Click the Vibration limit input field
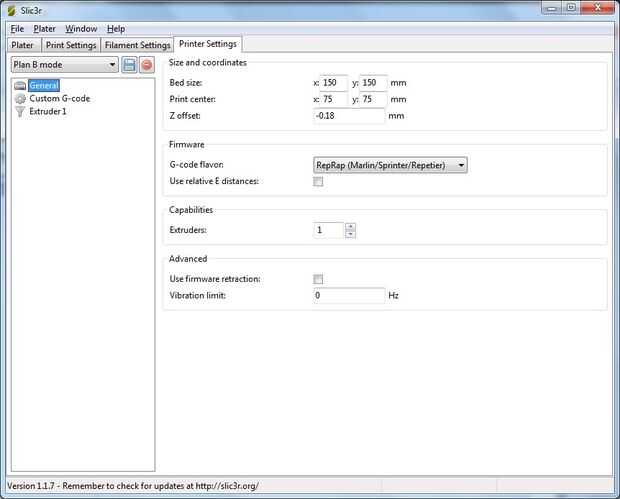Image resolution: width=620 pixels, height=499 pixels. 349,295
